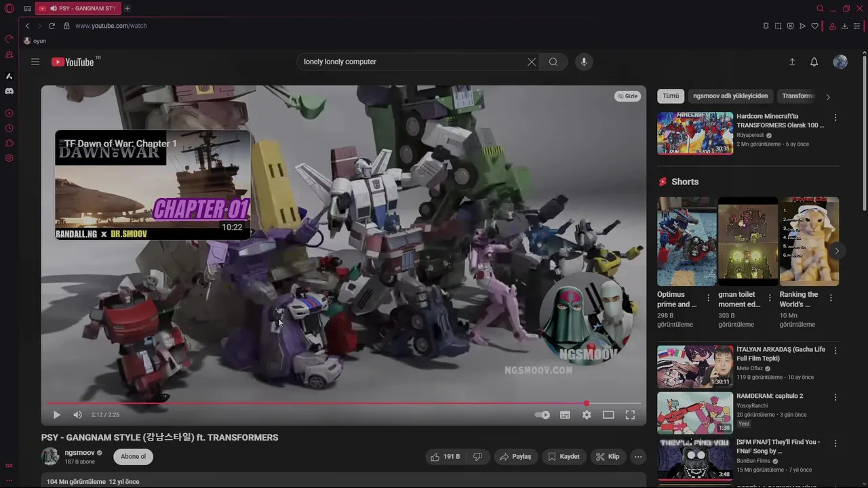This screenshot has width=868, height=488.
Task: Select 'ngsmoov adlı yükleyiciden' filter chip
Action: tap(730, 96)
